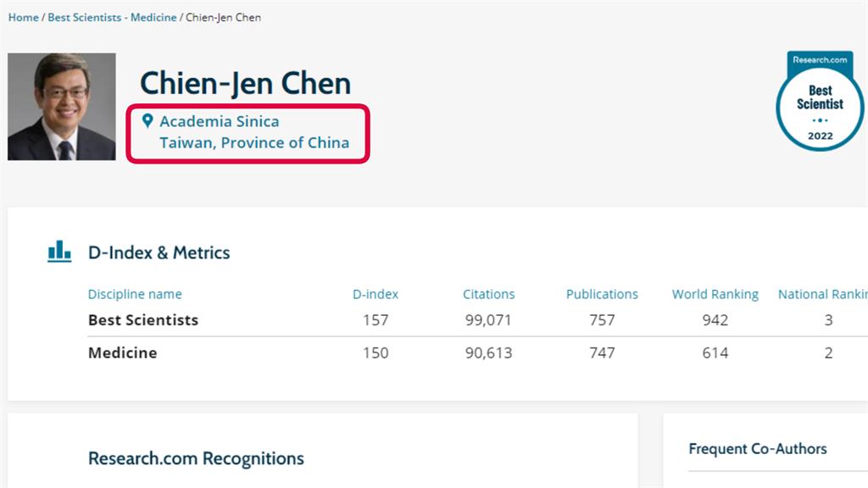Go to Home in the breadcrumb
This screenshot has width=868, height=488.
tap(23, 17)
